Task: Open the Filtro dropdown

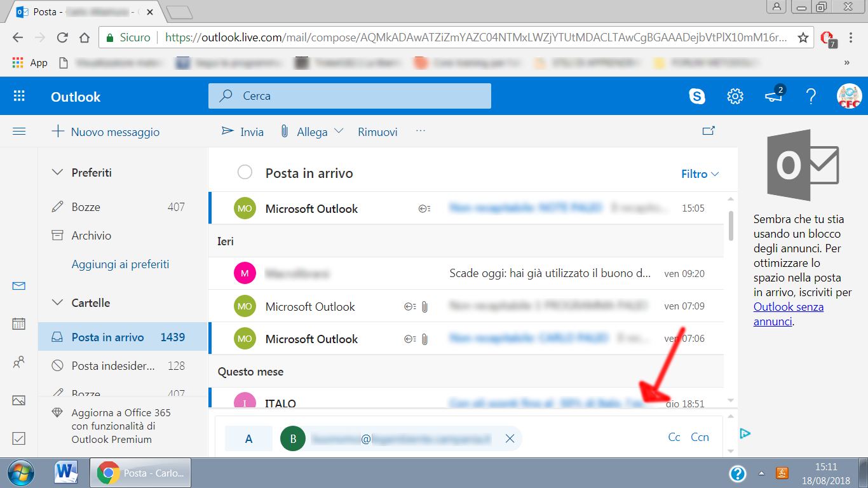Action: tap(700, 174)
